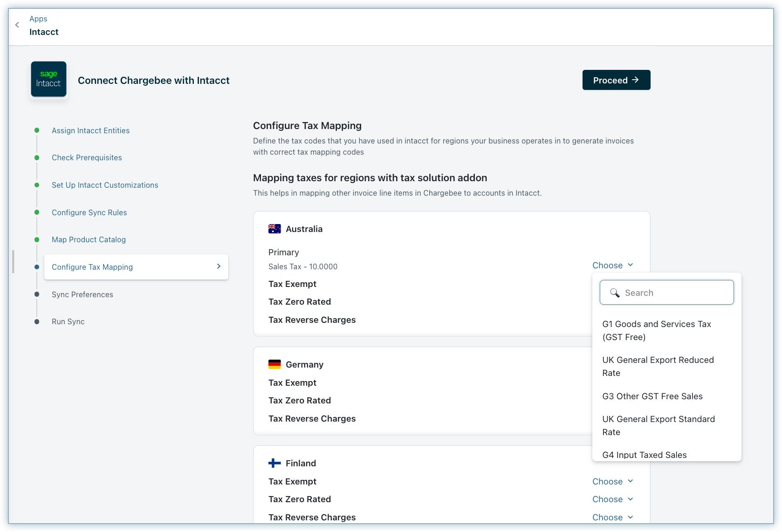Open Choose dropdown for Finland Tax Zero Rated
This screenshot has width=782, height=532.
pos(612,499)
